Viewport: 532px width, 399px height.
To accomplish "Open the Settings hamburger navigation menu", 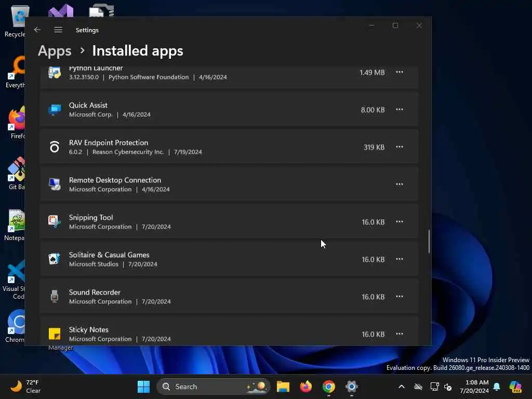I will [x=58, y=30].
